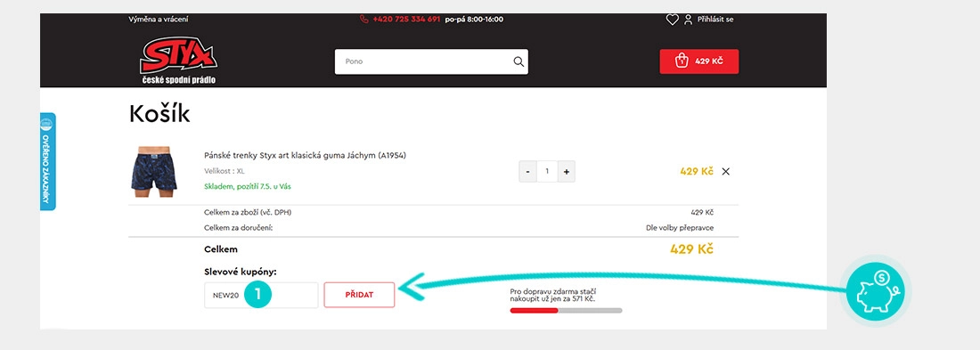Click the Celkem total 429 Kč amount
The width and height of the screenshot is (980, 350).
point(691,249)
